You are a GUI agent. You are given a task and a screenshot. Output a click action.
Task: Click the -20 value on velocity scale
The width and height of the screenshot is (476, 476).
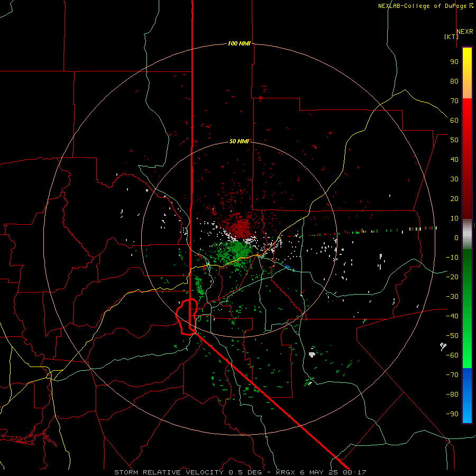tap(452, 277)
